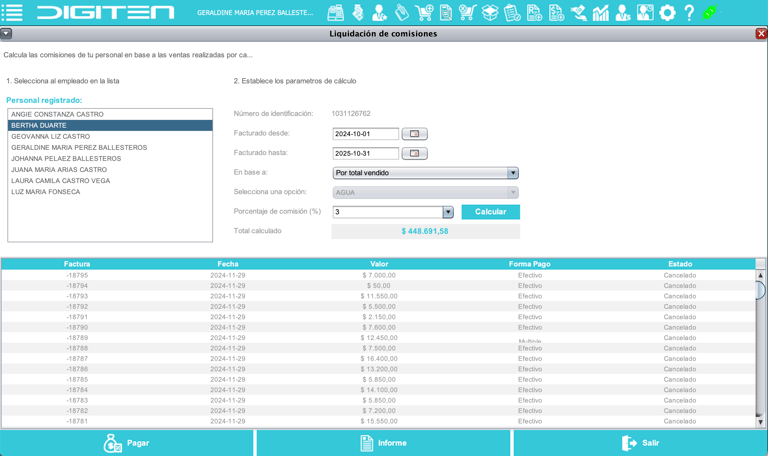Open calendar picker for Facturado hasta
768x456 pixels.
click(414, 153)
